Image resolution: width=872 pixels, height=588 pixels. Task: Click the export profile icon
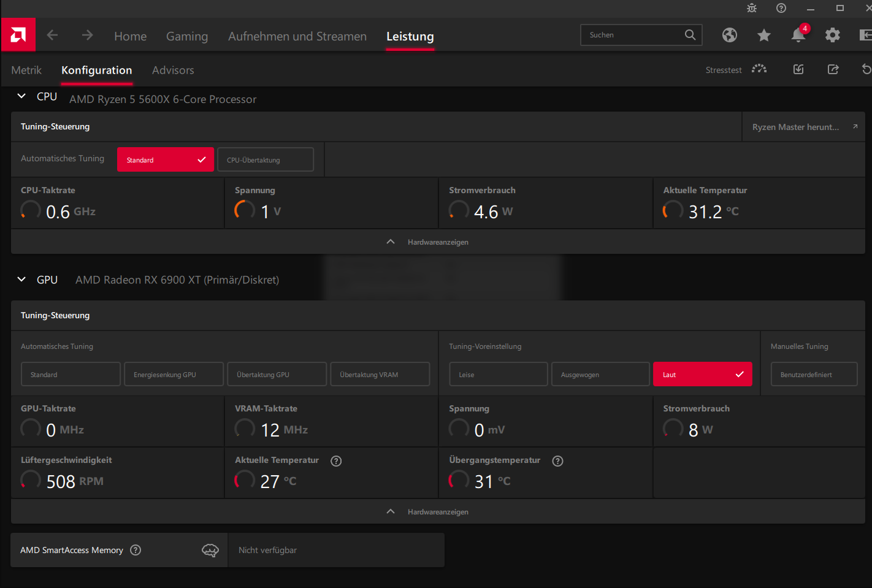tap(833, 69)
